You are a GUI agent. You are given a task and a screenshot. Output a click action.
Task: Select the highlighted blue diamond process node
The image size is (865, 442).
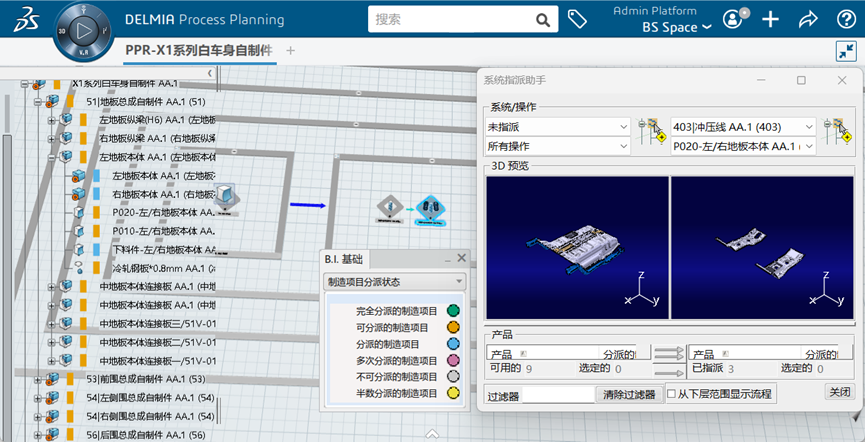[431, 210]
